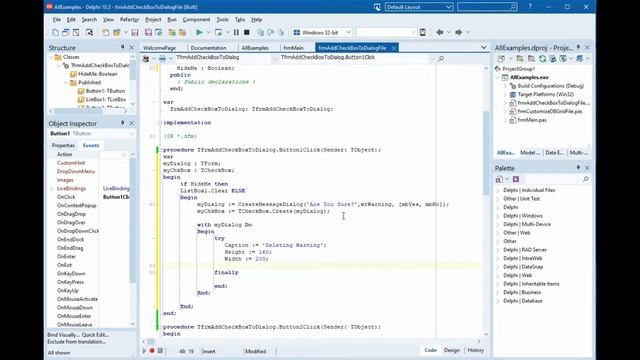Expand Delphi | RAD Server palette category
640x360 pixels.
pos(498,250)
